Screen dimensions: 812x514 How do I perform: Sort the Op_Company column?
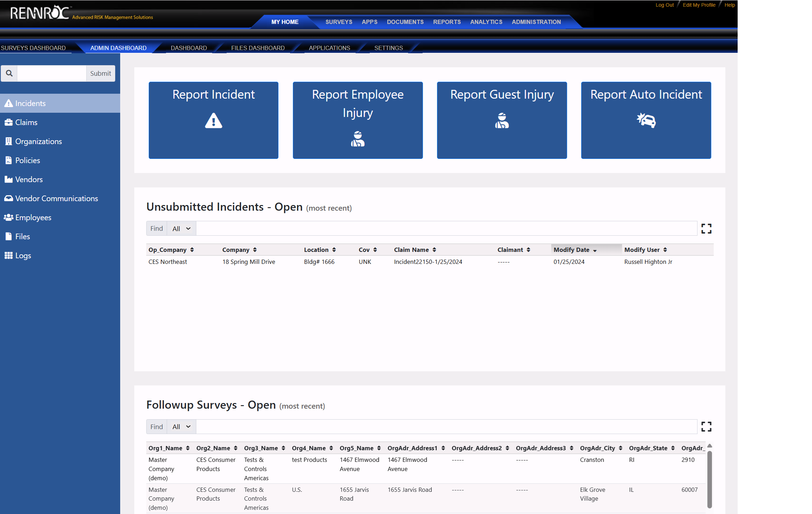click(x=171, y=250)
